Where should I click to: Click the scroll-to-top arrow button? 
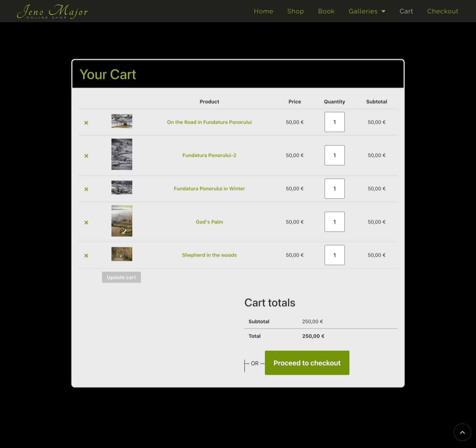coord(462,432)
